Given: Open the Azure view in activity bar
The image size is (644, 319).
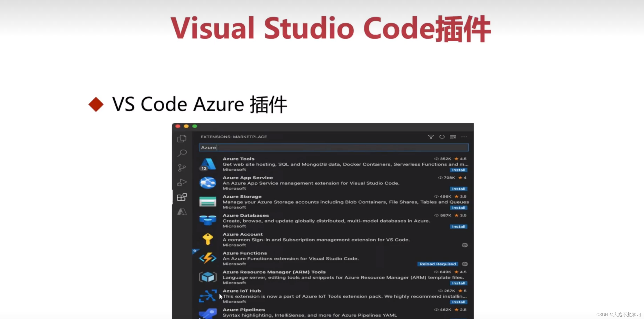Looking at the screenshot, I should (182, 212).
